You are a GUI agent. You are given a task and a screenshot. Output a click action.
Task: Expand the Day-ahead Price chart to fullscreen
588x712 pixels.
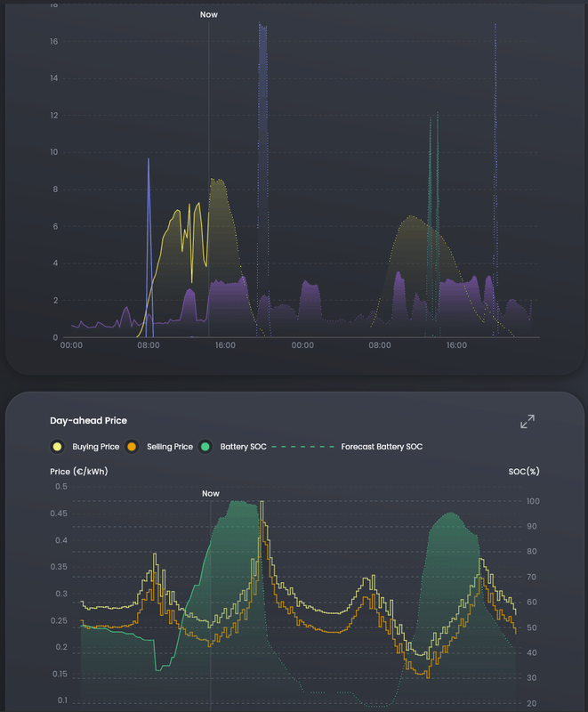(528, 421)
